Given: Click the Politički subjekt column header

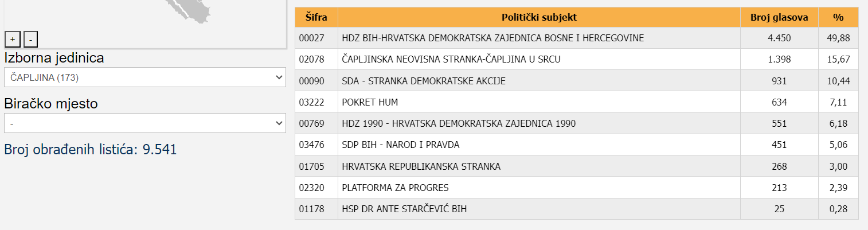Looking at the screenshot, I should point(539,17).
